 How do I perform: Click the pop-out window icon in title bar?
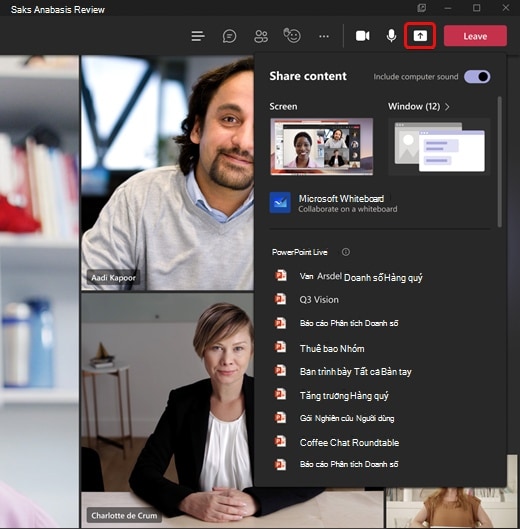coord(421,8)
